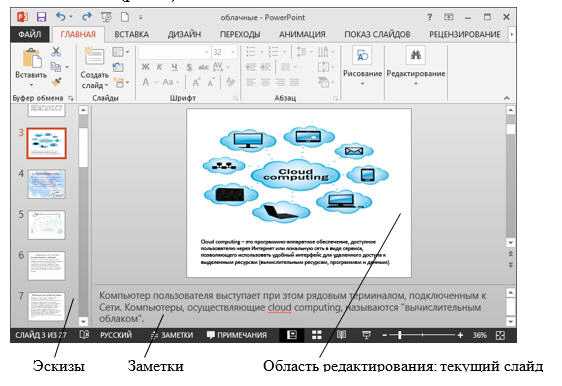Increase list indent level

click(266, 67)
